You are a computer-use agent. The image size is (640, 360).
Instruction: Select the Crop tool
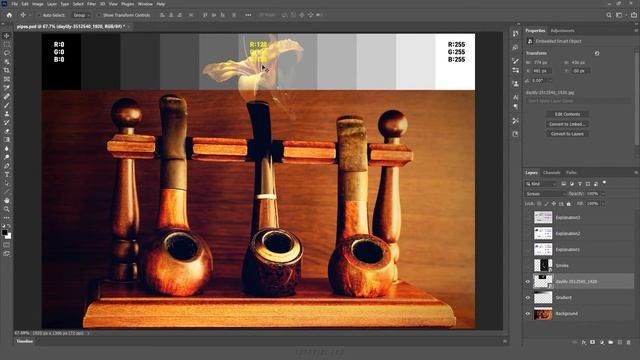(7, 71)
